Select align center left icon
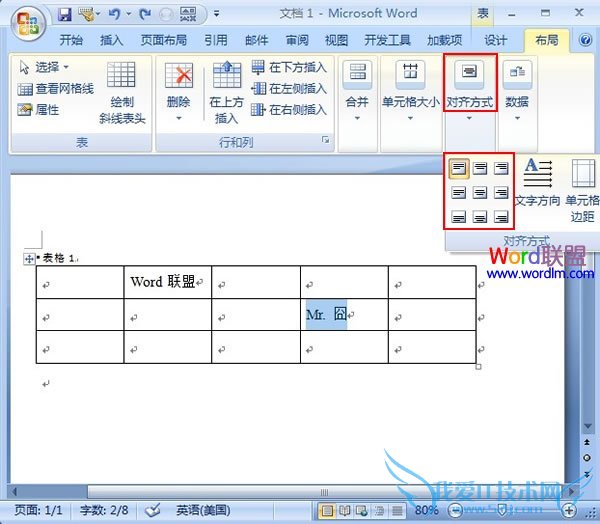This screenshot has height=524, width=600. coord(458,193)
